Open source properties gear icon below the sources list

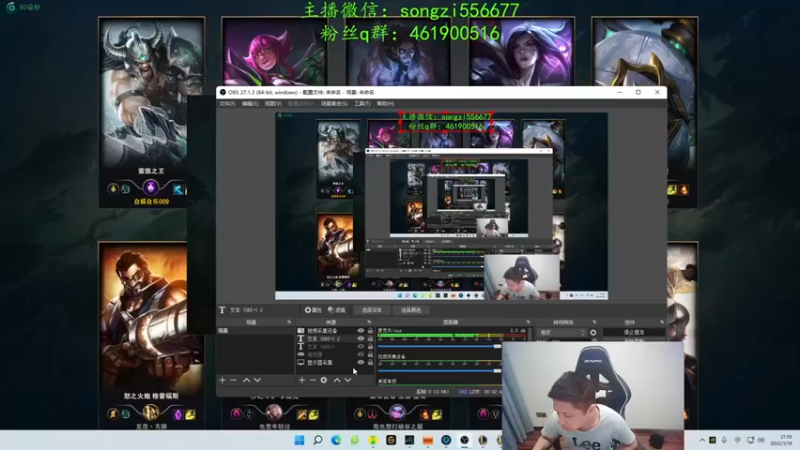[324, 380]
